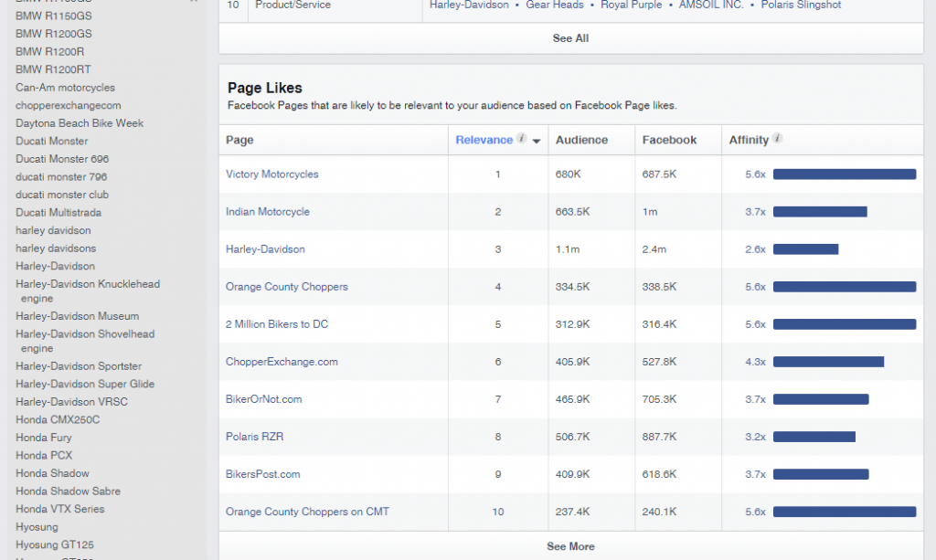Open the Indian Motorcycle page link
Image resolution: width=936 pixels, height=560 pixels.
pos(268,212)
